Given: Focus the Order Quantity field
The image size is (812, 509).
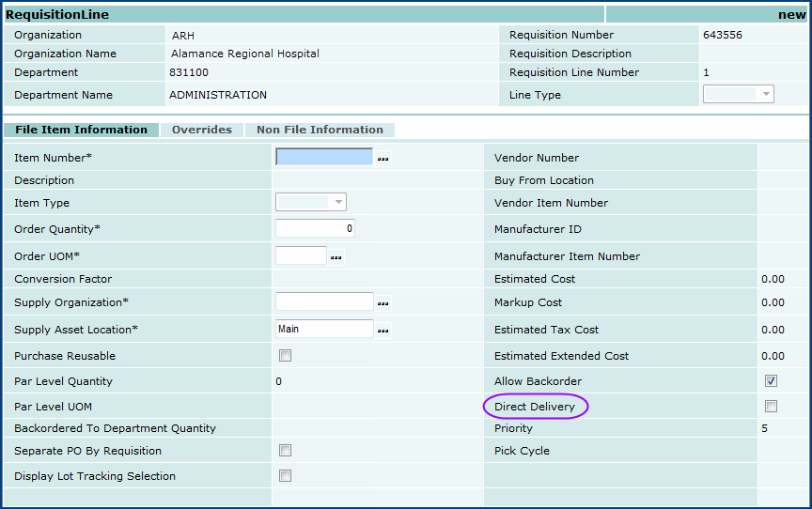Looking at the screenshot, I should click(x=315, y=228).
